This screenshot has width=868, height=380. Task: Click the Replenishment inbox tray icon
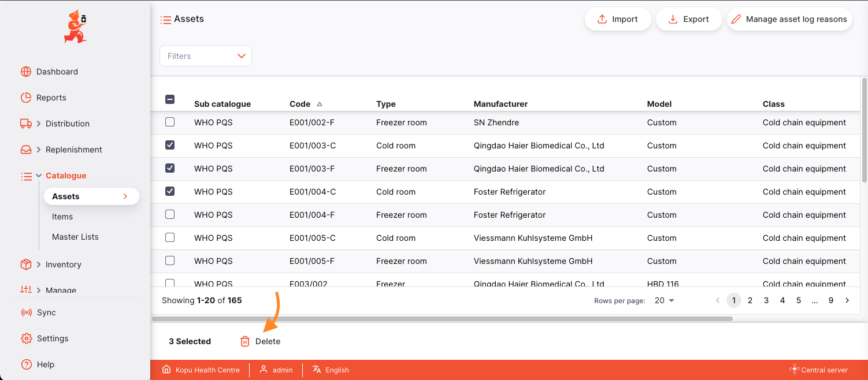tap(26, 150)
